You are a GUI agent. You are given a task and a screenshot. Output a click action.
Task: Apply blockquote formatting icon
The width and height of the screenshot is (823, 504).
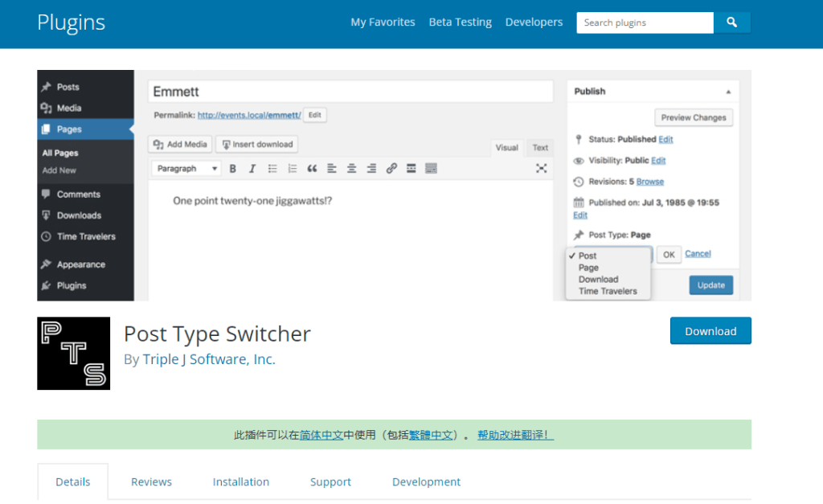coord(313,169)
